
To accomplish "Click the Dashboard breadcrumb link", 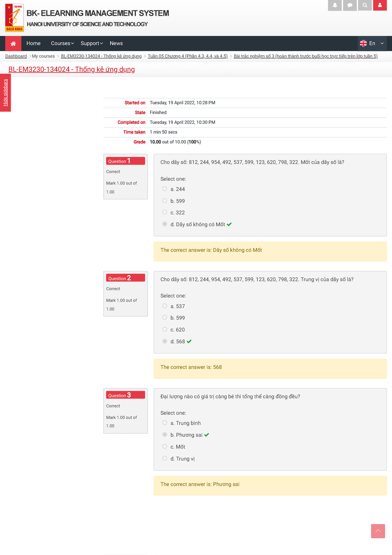I will click(x=16, y=56).
